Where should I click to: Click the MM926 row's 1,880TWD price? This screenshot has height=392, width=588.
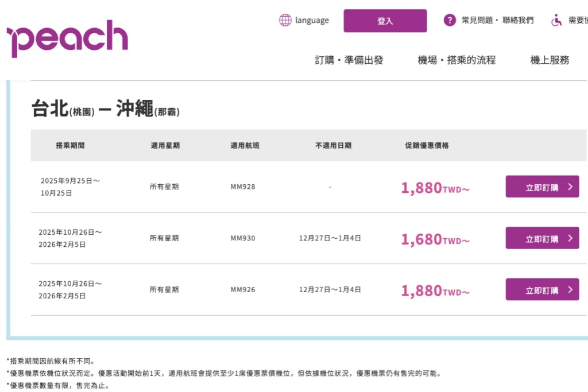tap(435, 291)
